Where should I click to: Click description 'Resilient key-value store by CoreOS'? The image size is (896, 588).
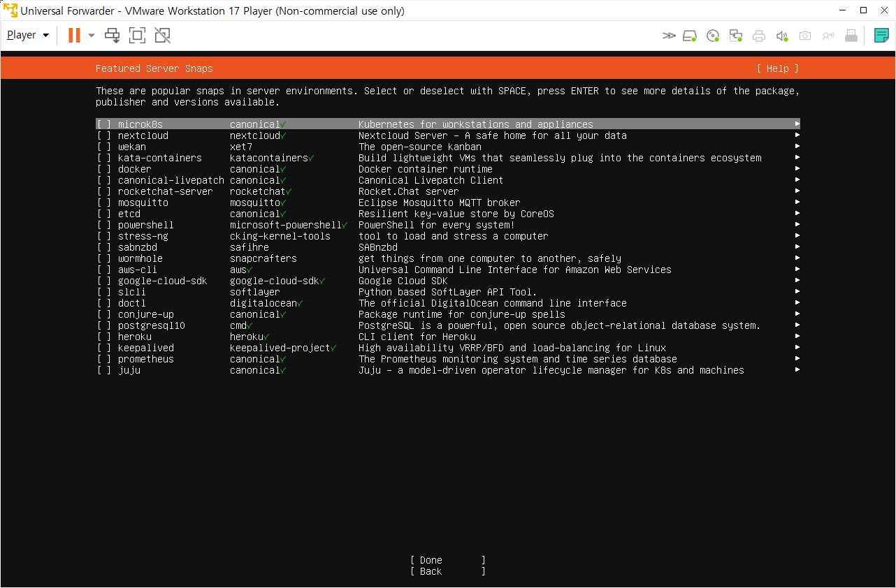456,214
